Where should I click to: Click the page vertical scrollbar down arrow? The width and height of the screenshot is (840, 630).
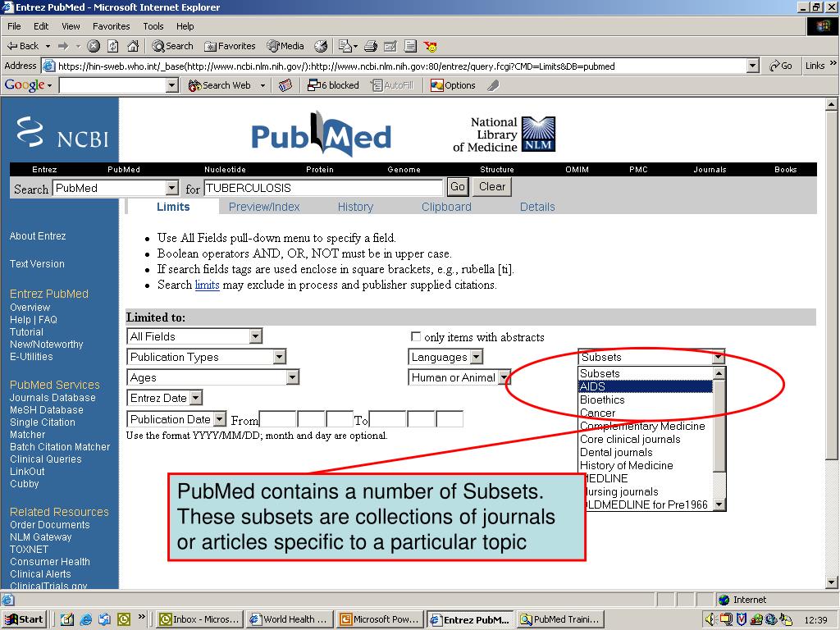832,583
